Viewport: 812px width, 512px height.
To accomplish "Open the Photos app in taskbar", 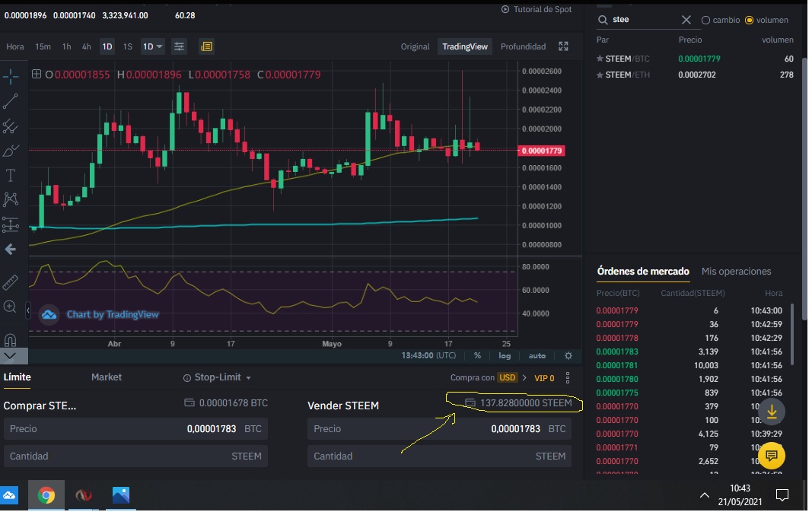I will tap(121, 495).
